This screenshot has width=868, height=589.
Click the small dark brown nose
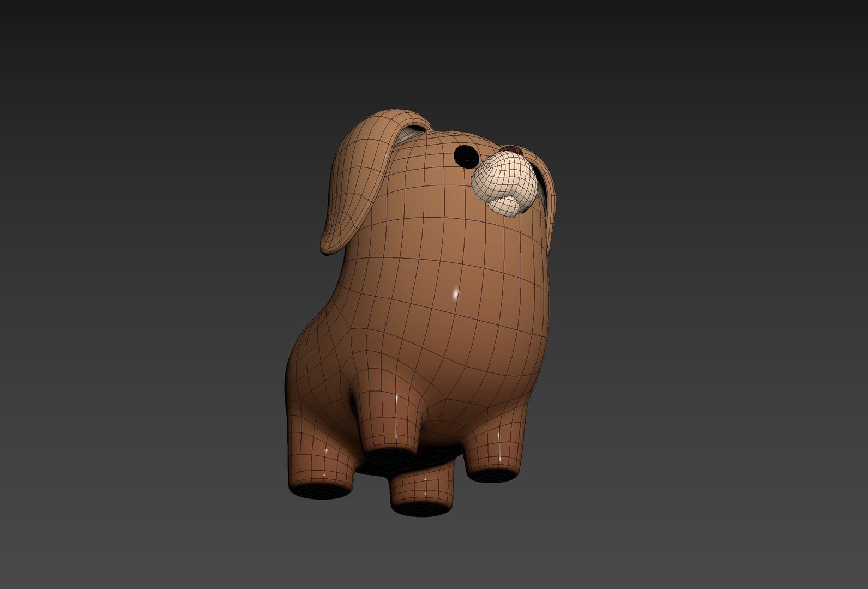[x=513, y=149]
